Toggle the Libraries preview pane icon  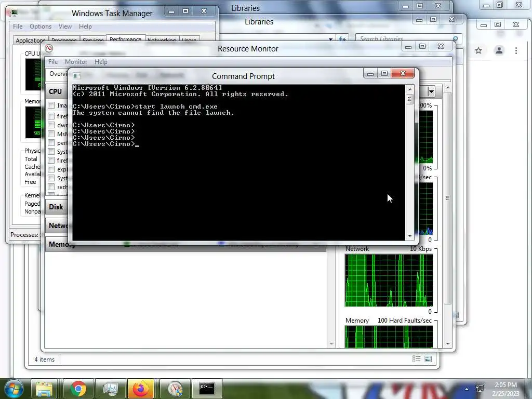[x=428, y=359]
